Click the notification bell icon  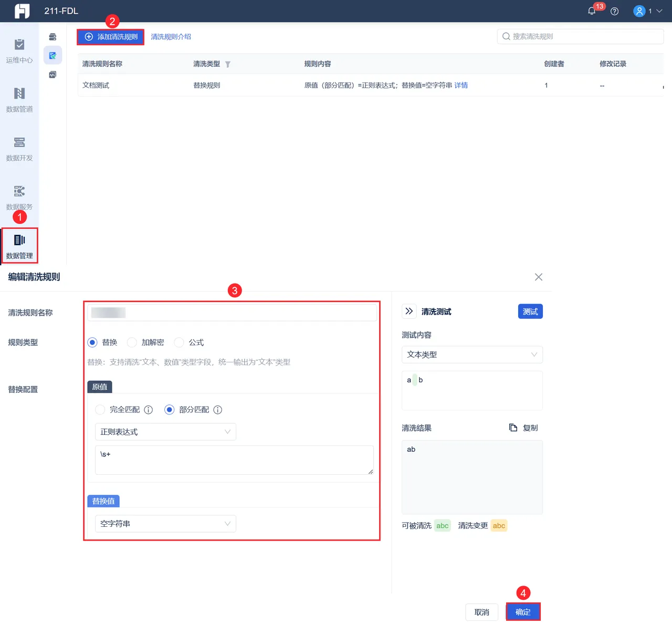[592, 11]
